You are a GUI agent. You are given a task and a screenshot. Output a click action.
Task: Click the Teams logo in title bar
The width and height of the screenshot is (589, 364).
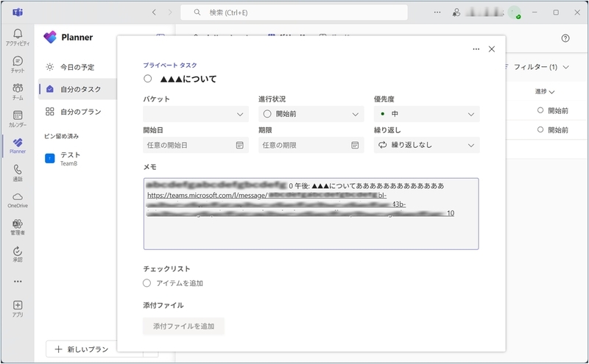point(18,13)
